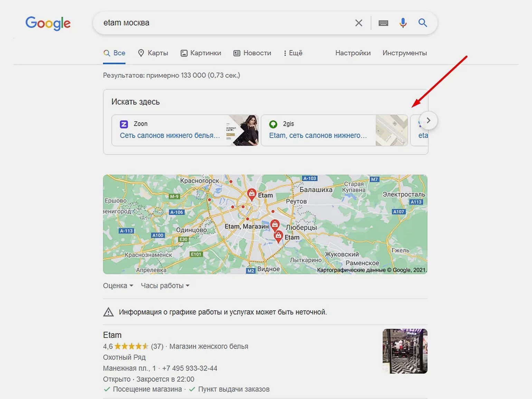Open the Zoon Сеть салонов link

tap(170, 135)
